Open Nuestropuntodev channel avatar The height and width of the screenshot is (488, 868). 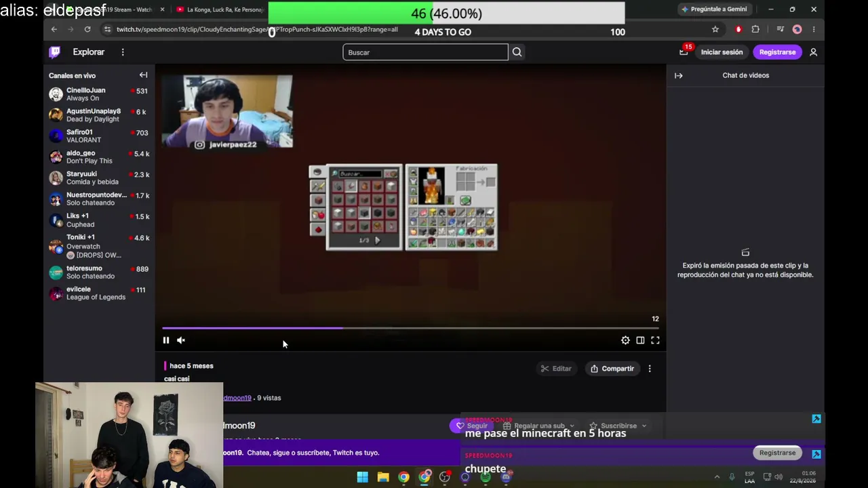pyautogui.click(x=56, y=199)
